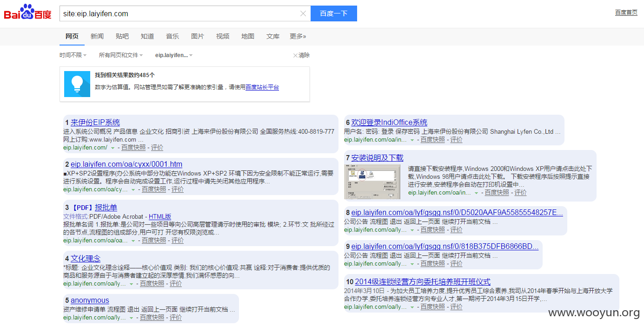Open the 文库 tab
Viewport: 644px width, 326px height.
[x=273, y=36]
